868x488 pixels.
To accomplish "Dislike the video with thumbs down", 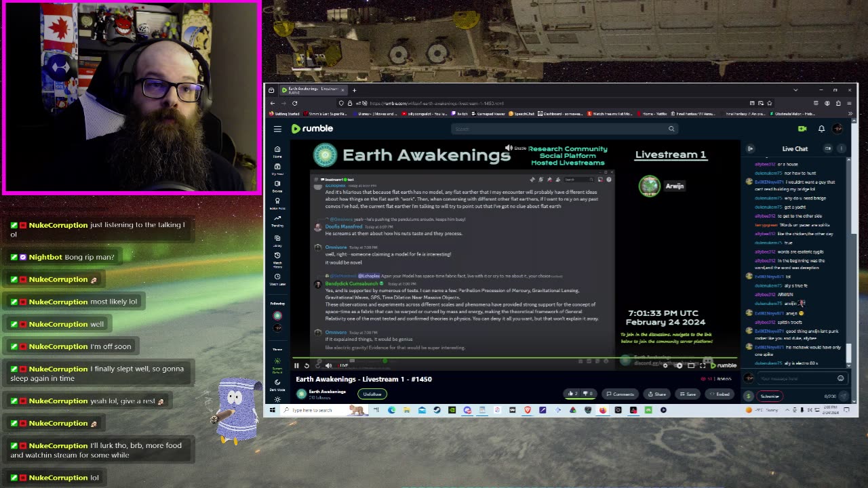I will click(x=588, y=394).
